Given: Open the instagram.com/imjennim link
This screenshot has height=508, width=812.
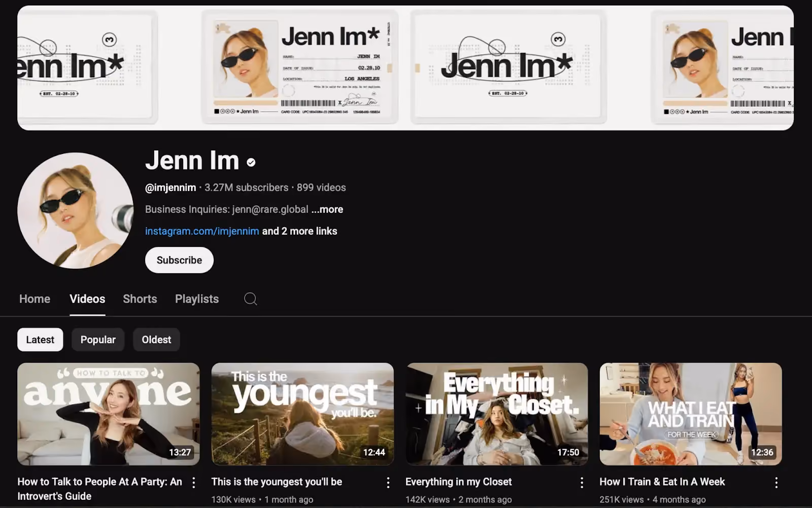Looking at the screenshot, I should pos(202,231).
